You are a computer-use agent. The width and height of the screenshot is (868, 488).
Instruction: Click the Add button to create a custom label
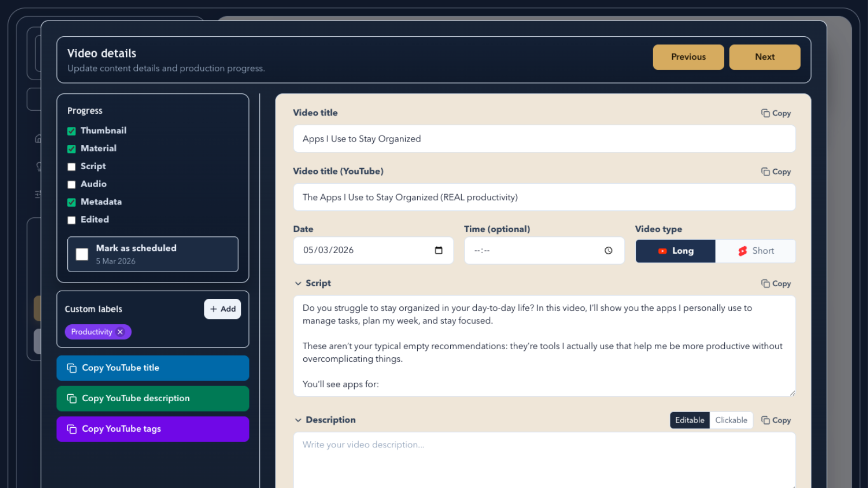tap(222, 309)
